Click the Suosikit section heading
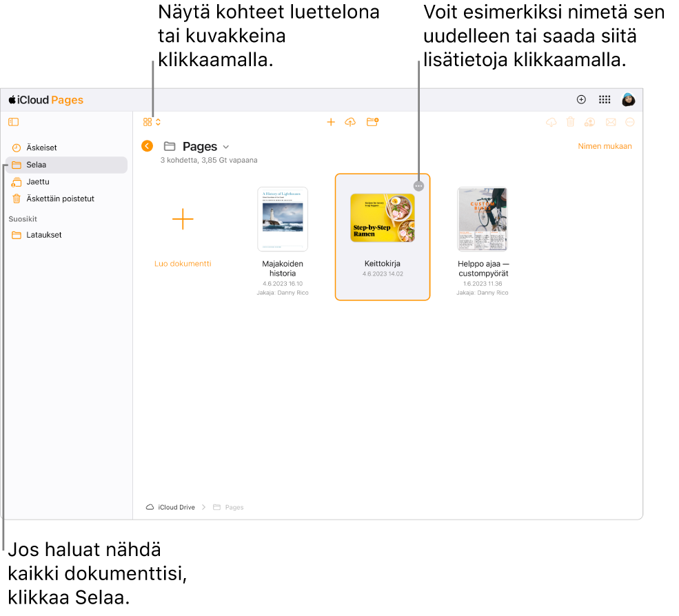Viewport: 679px width, 616px height. tap(23, 219)
